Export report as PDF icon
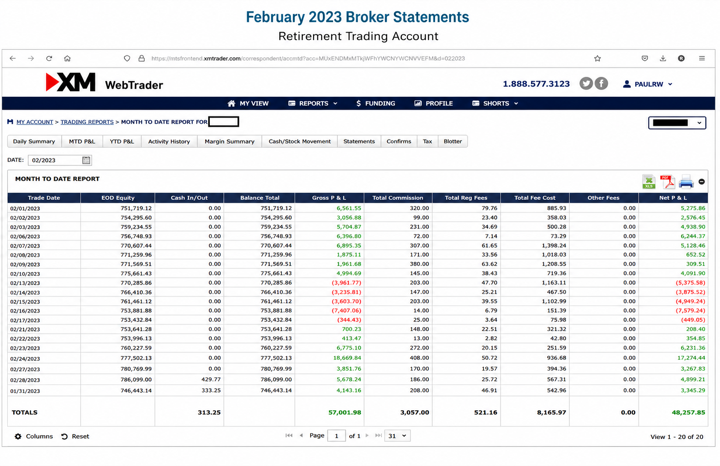The width and height of the screenshot is (720, 466). (667, 182)
